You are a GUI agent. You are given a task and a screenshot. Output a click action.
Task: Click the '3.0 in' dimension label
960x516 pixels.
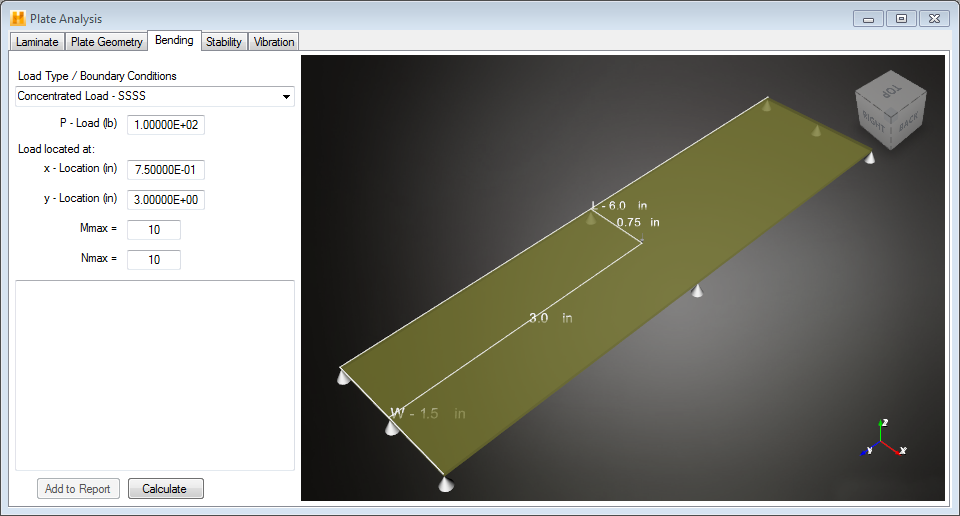point(550,318)
